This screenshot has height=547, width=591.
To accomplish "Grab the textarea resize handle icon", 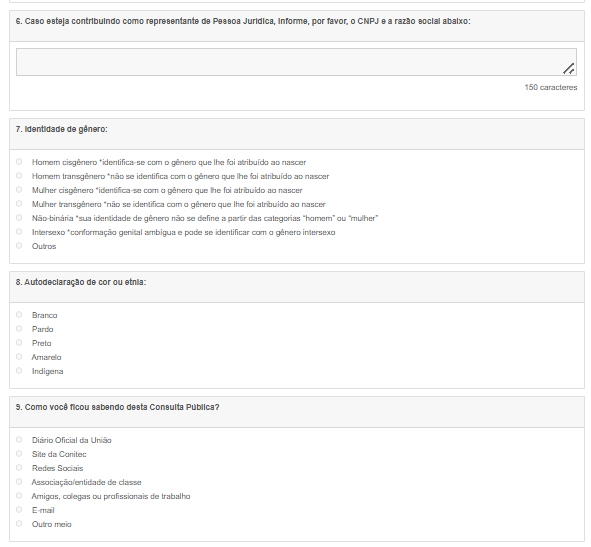I will click(x=569, y=69).
